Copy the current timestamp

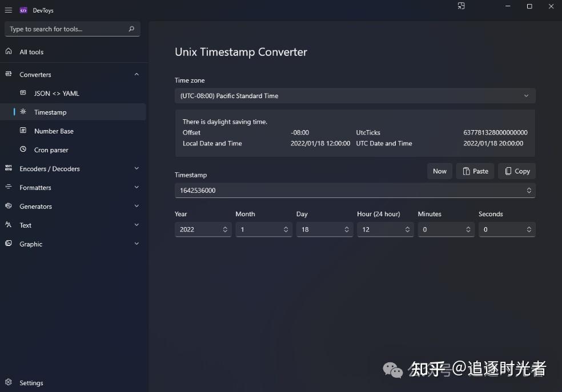pos(516,171)
